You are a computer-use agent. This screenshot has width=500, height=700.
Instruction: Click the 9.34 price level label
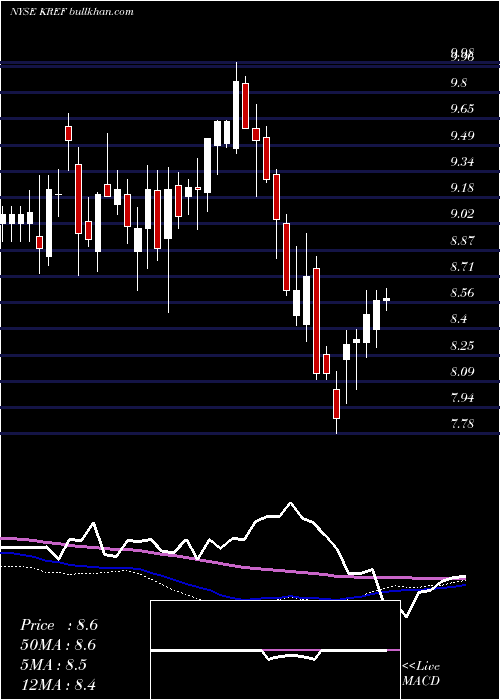pos(462,161)
